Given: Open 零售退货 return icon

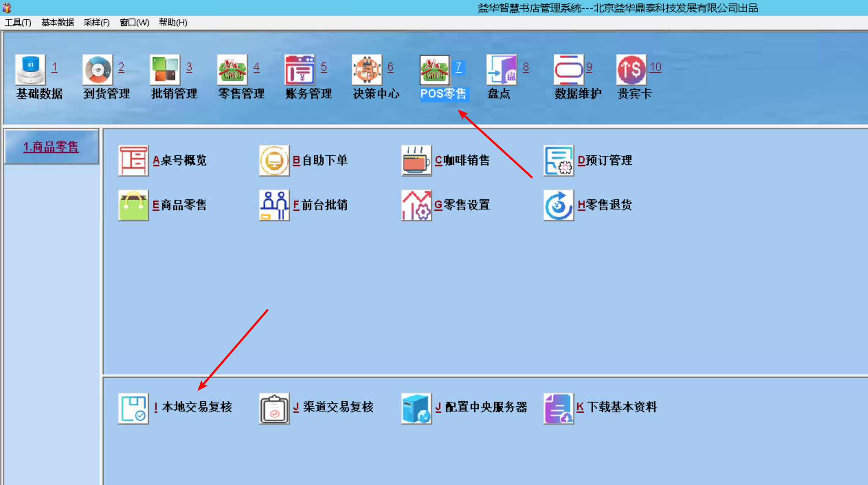Looking at the screenshot, I should click(x=559, y=205).
